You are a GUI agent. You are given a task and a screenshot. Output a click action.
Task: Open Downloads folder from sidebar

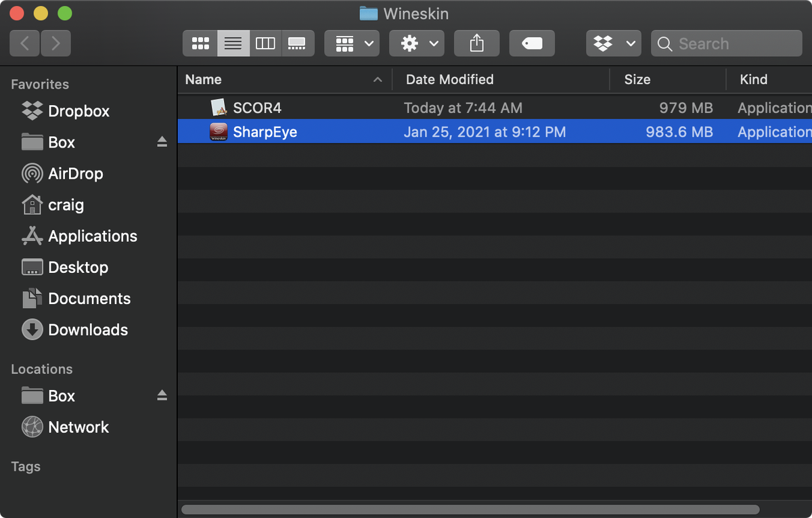point(87,330)
